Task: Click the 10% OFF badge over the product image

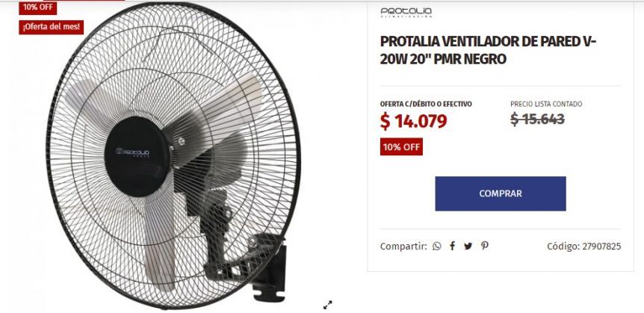Action: (x=38, y=7)
